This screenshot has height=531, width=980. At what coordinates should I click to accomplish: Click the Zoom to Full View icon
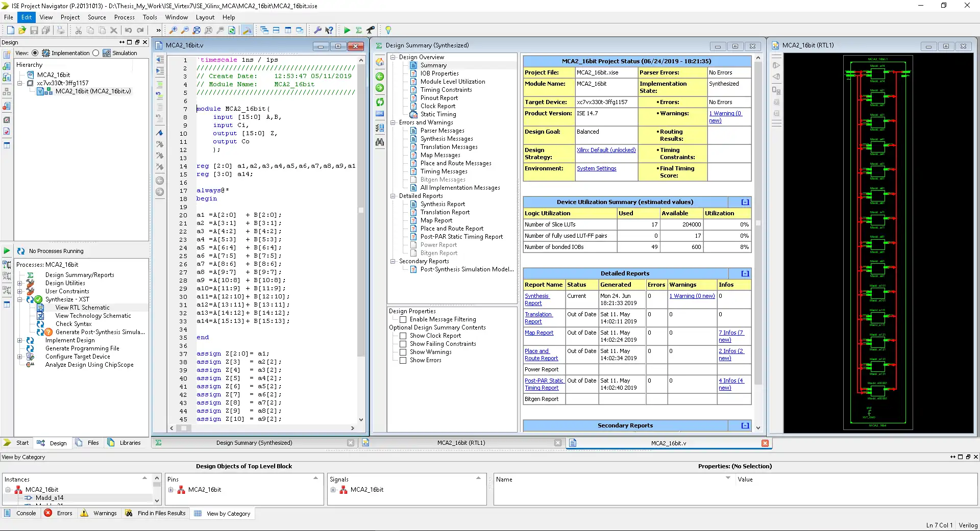pyautogui.click(x=197, y=31)
